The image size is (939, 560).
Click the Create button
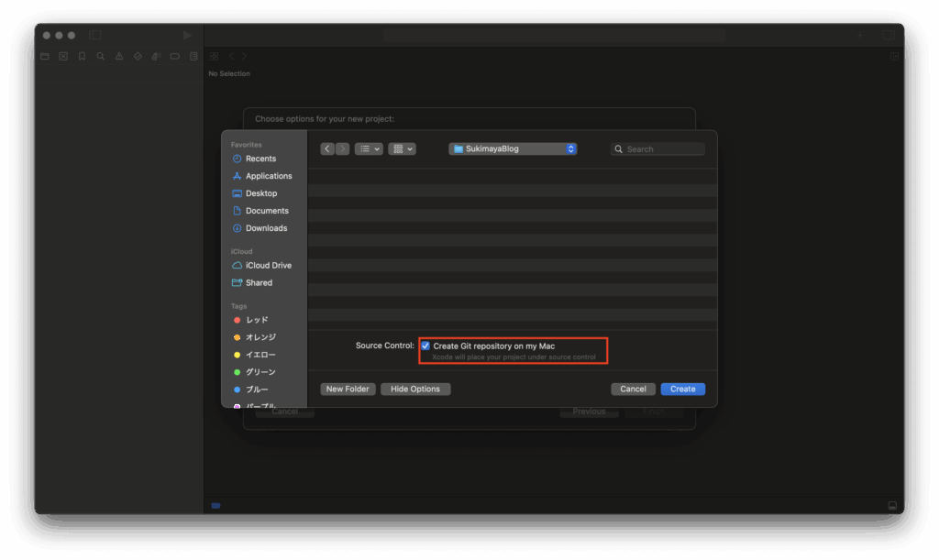click(x=682, y=389)
